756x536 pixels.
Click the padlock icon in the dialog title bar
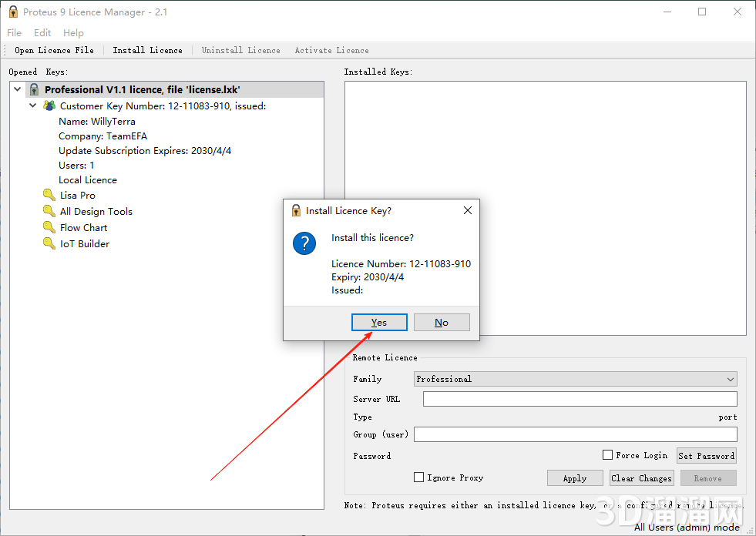click(296, 210)
